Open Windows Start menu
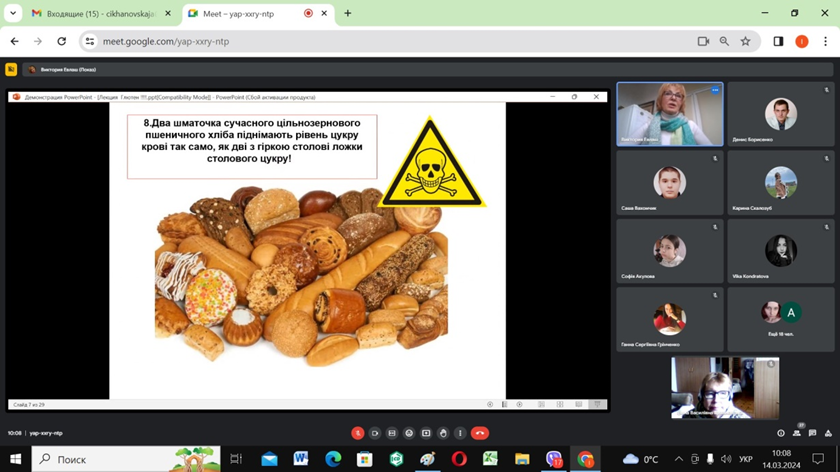This screenshot has width=840, height=472. 16,459
